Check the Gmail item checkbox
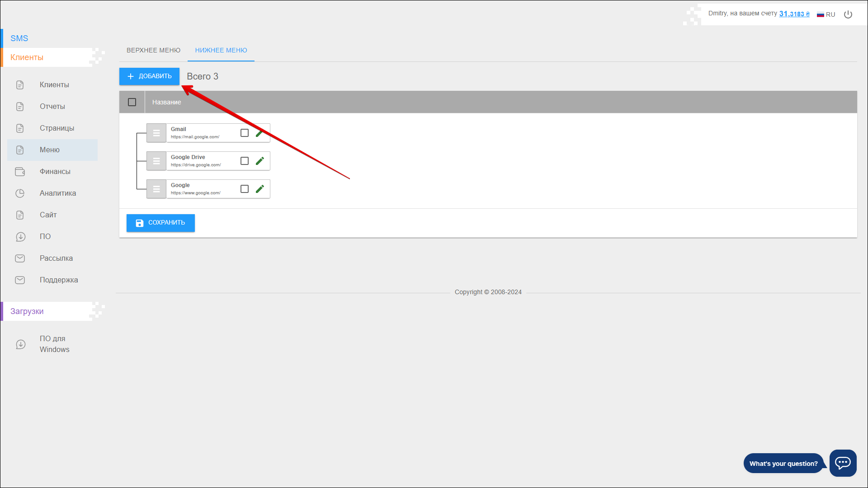The width and height of the screenshot is (868, 488). [245, 133]
